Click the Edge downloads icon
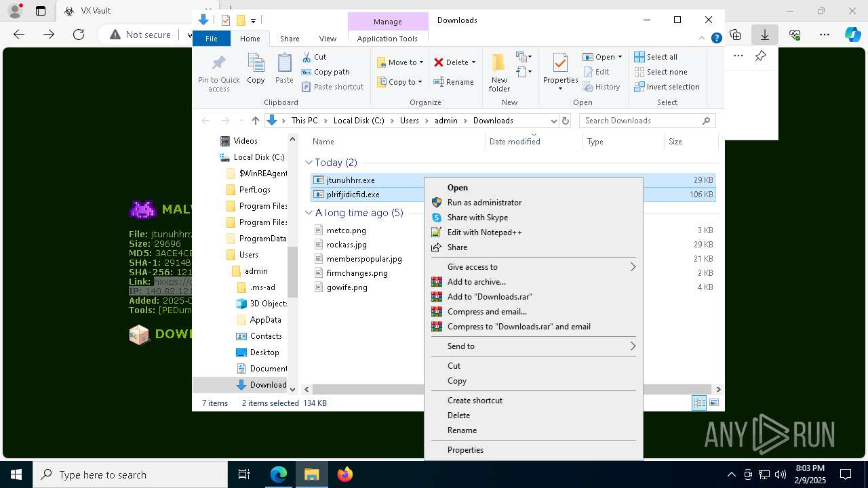This screenshot has height=488, width=868. (x=764, y=35)
